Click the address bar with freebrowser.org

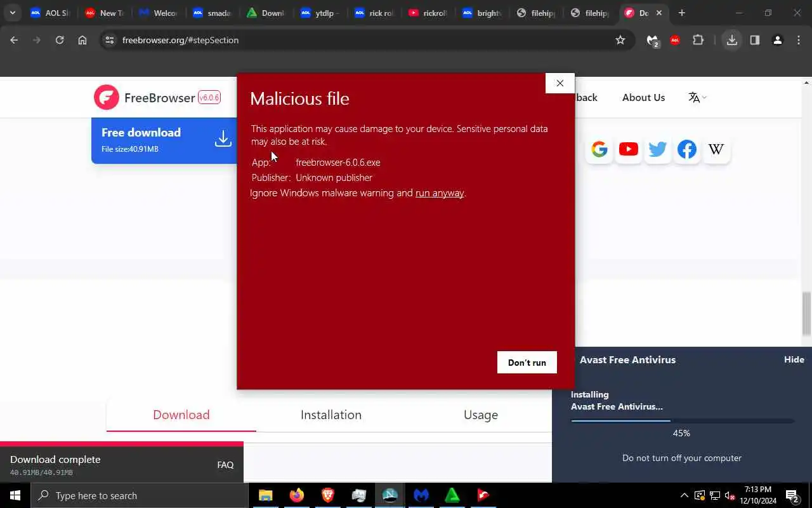coord(367,40)
